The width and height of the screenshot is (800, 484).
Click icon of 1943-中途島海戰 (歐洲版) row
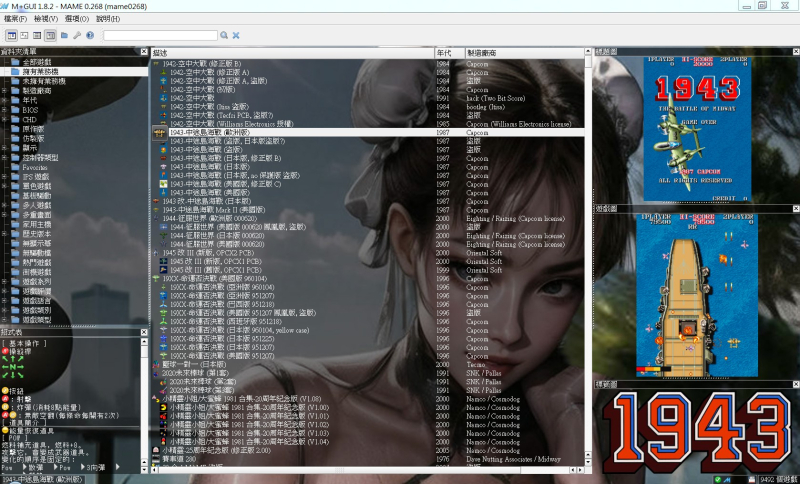coord(159,133)
